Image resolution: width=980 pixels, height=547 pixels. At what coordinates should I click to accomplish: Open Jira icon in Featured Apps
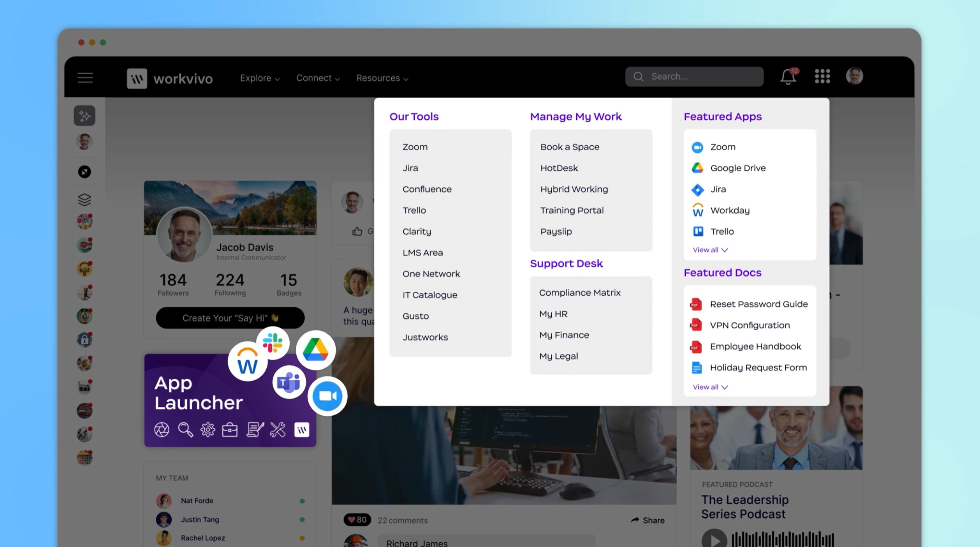click(697, 190)
